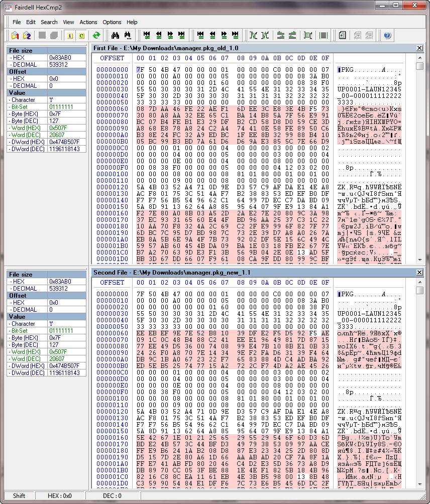Toggle the yellow 'C' compare button

(x=82, y=35)
